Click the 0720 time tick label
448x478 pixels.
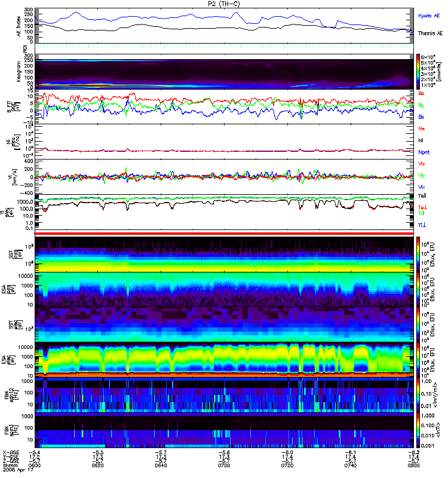(287, 465)
